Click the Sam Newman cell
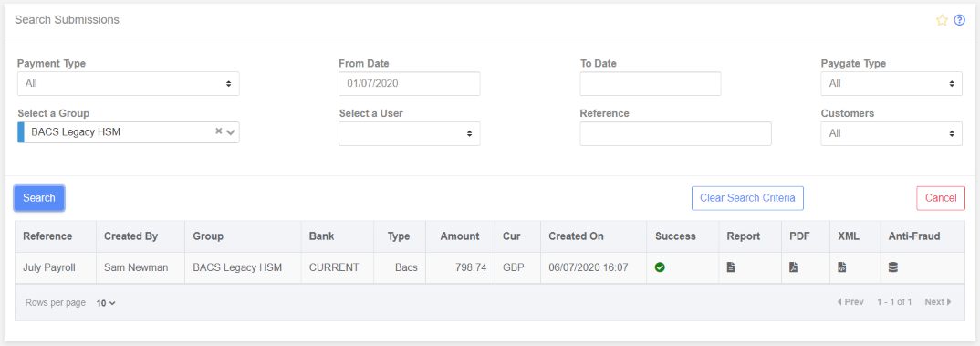The height and width of the screenshot is (346, 980). (141, 267)
